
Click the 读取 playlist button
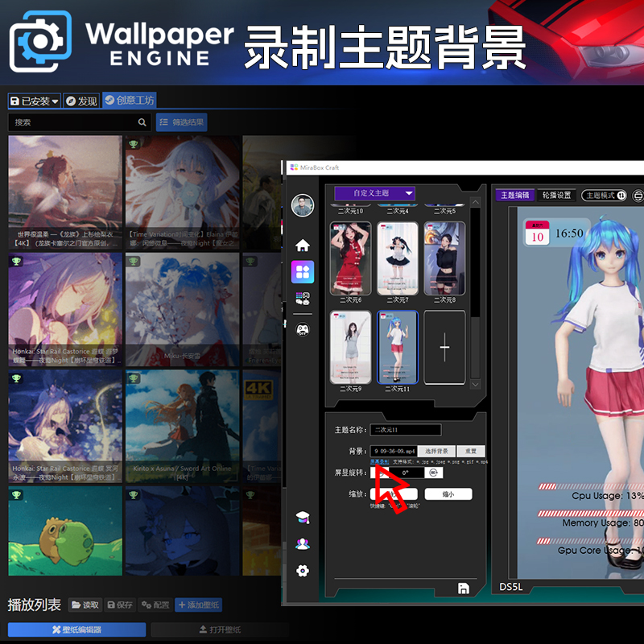[85, 605]
